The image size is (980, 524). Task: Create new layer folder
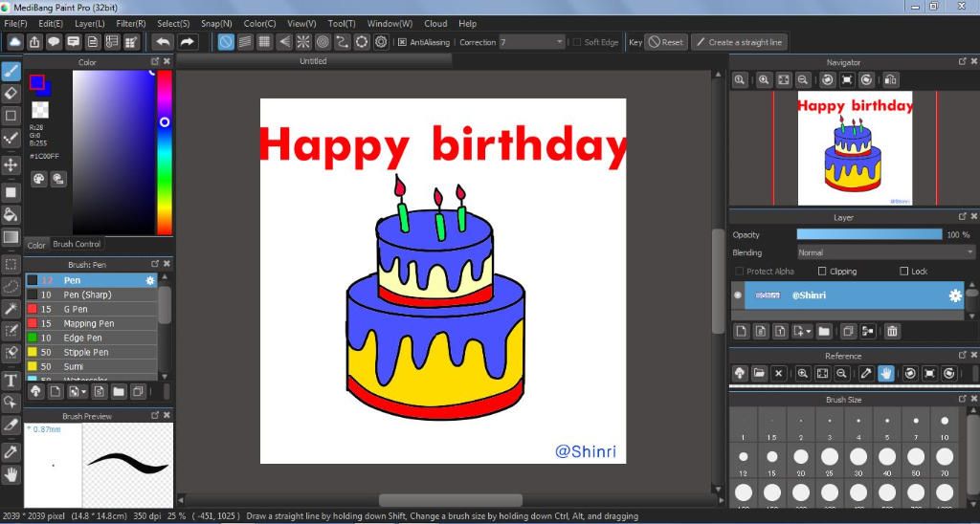click(x=824, y=331)
